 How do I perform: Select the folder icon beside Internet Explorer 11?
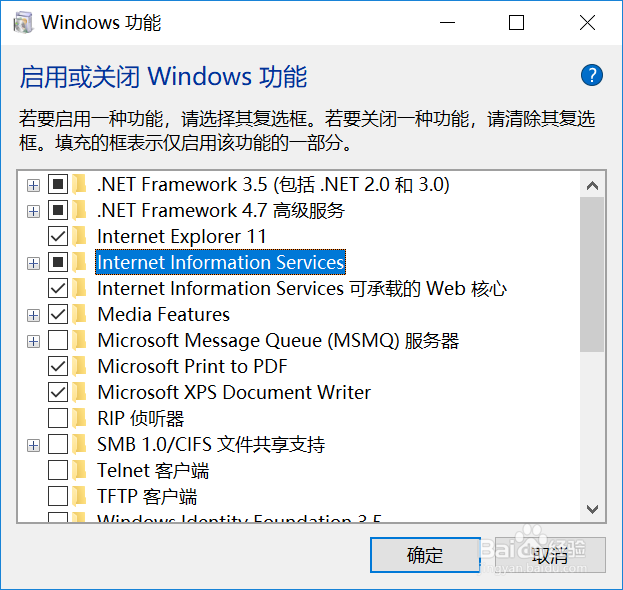[80, 236]
